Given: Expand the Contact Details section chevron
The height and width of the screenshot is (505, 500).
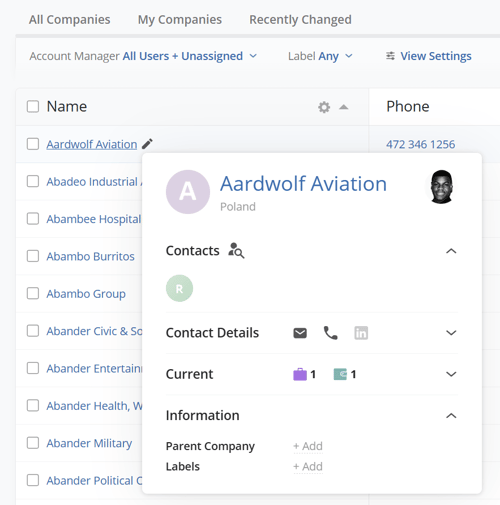Looking at the screenshot, I should pyautogui.click(x=451, y=333).
